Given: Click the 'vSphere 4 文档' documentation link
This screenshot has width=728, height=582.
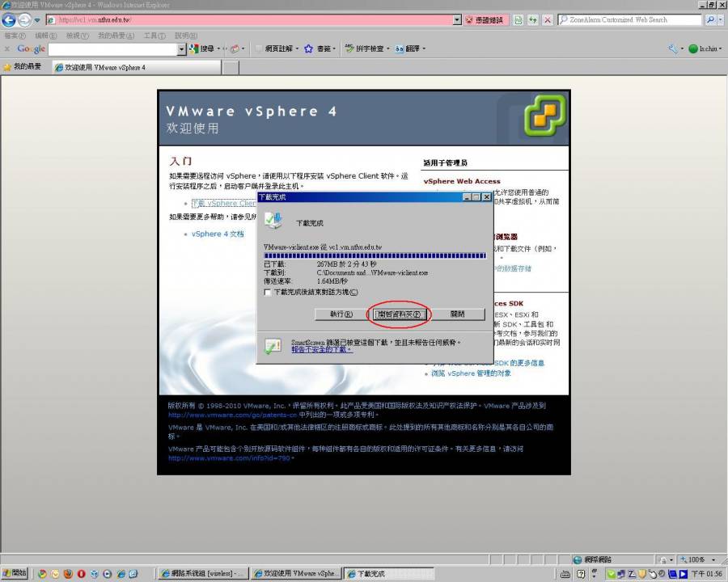Looking at the screenshot, I should [217, 234].
